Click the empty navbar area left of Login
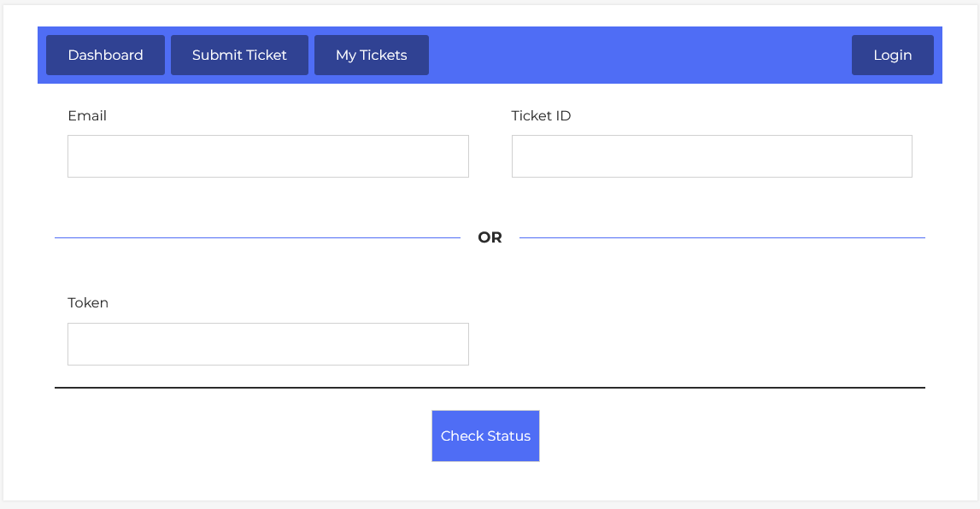Image resolution: width=980 pixels, height=509 pixels. point(641,55)
